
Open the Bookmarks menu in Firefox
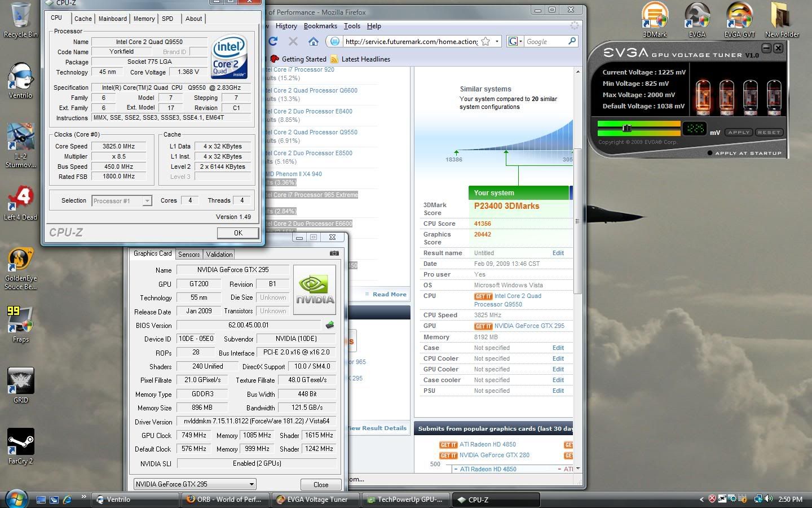click(320, 26)
